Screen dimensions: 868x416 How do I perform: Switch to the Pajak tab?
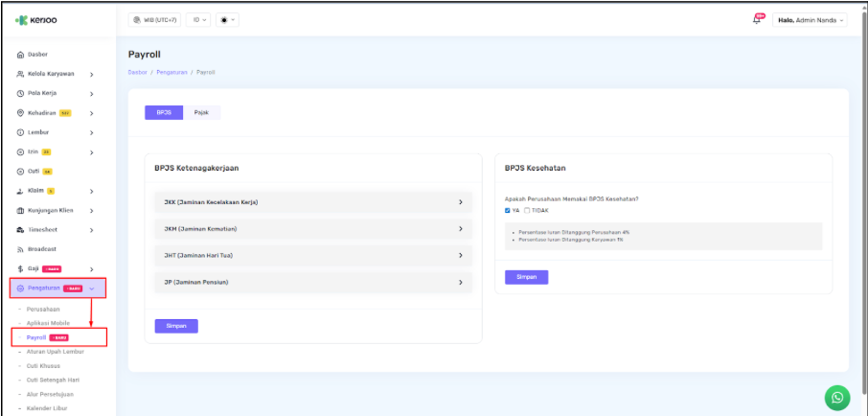tap(201, 112)
